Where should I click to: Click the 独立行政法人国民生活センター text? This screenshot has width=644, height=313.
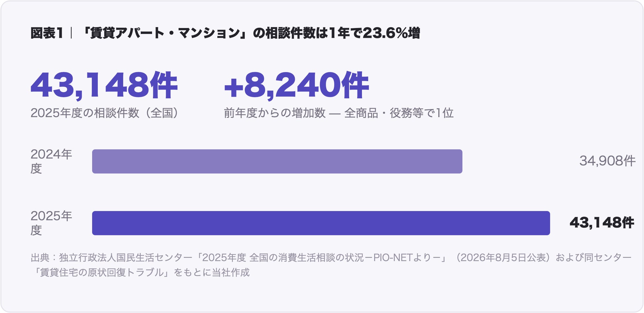[125, 258]
